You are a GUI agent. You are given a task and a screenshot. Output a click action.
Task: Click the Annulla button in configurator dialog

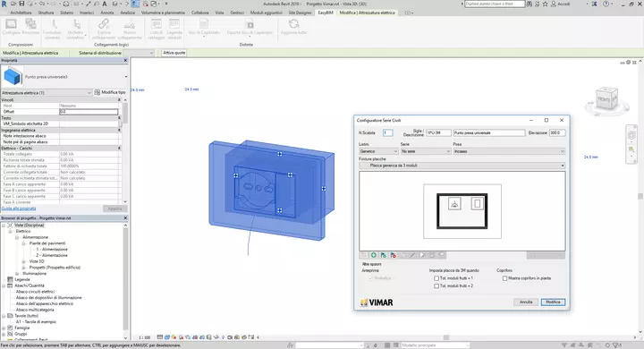526,302
